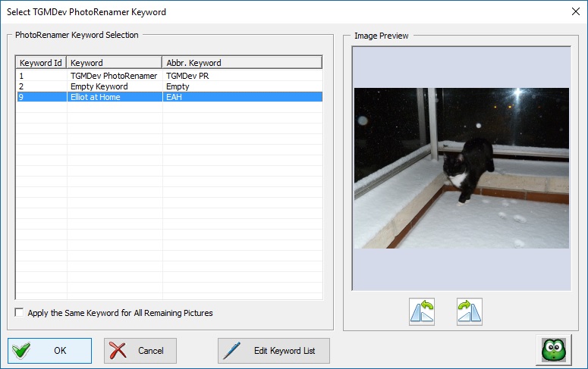Close the Select TGMDev PhotoRenamer Keyword dialog
The width and height of the screenshot is (588, 369).
[x=576, y=11]
